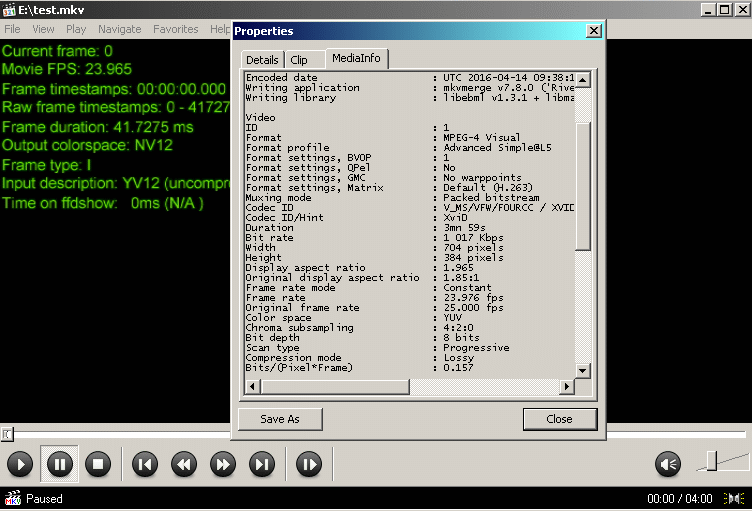Screen dimensions: 752x511
Task: Click the rewind (decrease speed) button
Action: point(184,464)
